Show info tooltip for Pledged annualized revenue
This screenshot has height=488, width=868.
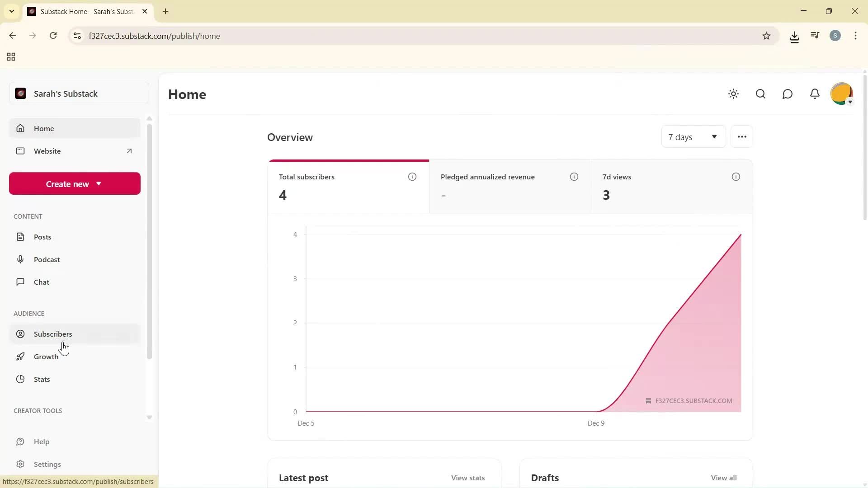coord(574,177)
